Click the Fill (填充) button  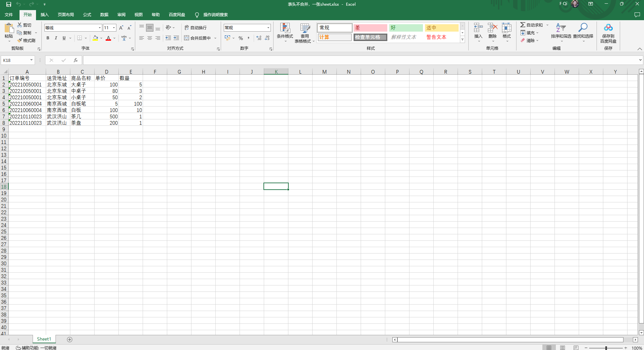pos(528,33)
